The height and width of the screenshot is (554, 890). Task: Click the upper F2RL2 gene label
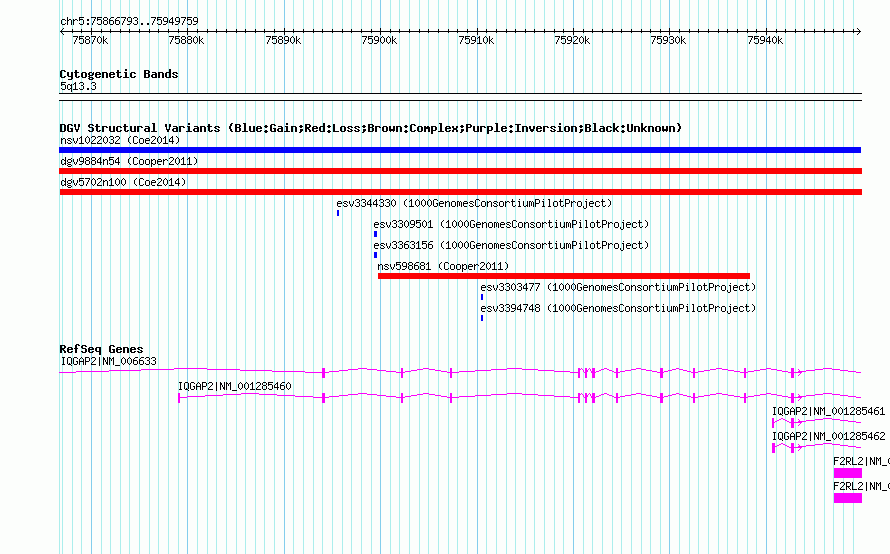tap(861, 461)
